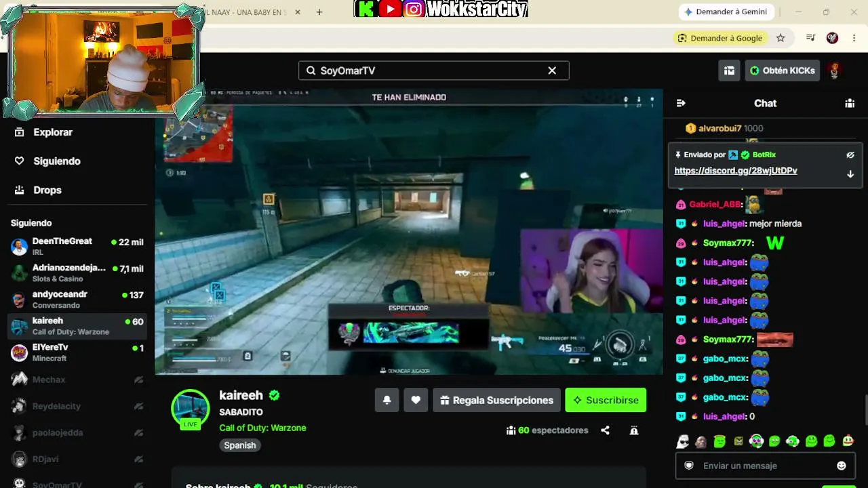Report the stream with the siren icon
Screen dimensions: 868x488
(x=634, y=430)
